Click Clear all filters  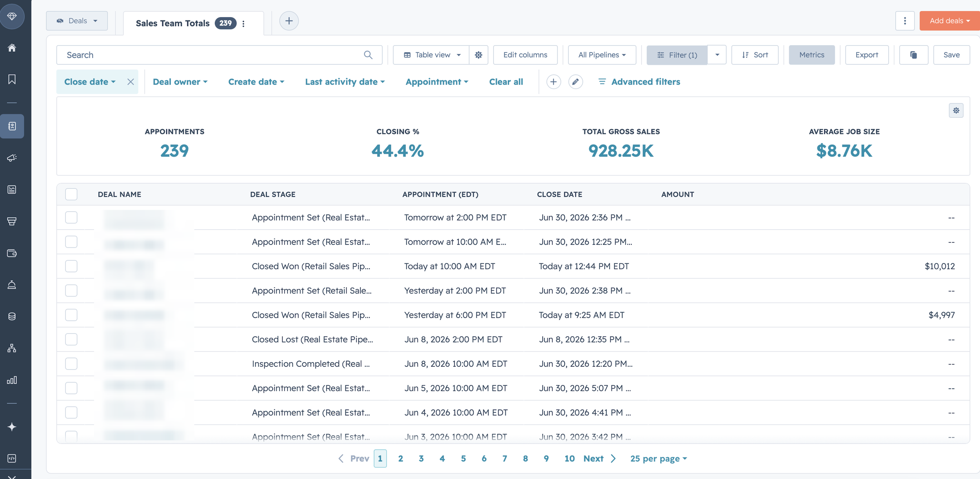[506, 82]
